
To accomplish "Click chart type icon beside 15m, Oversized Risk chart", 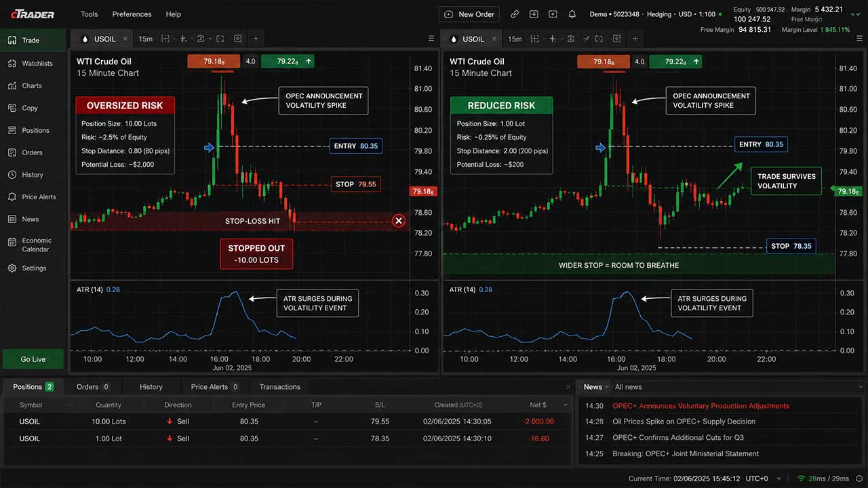I will tap(165, 39).
